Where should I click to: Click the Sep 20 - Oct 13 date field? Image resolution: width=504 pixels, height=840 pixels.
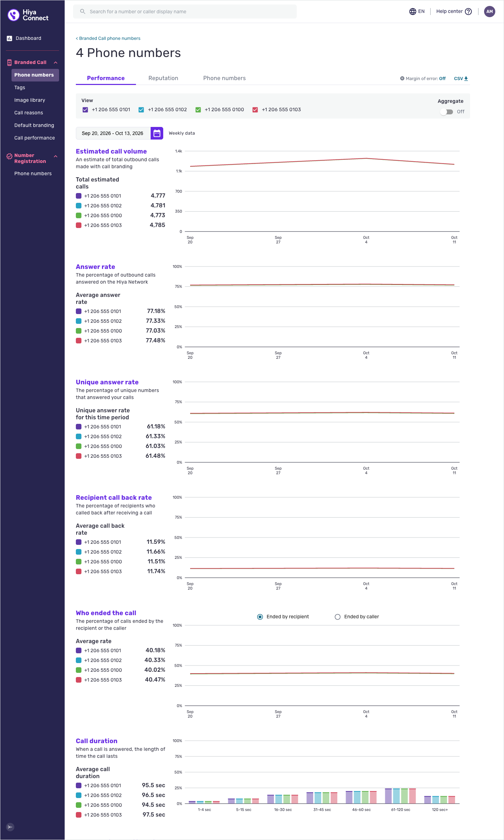pyautogui.click(x=113, y=133)
